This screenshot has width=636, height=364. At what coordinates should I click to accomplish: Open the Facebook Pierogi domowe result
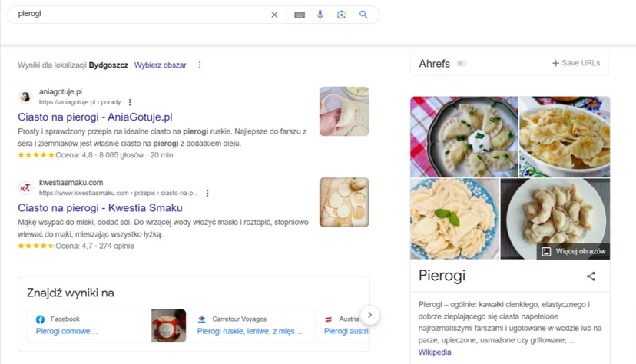point(67,331)
